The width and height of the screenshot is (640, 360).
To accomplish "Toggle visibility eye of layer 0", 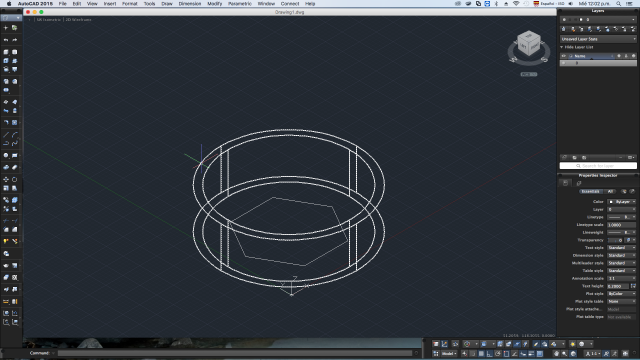I will (564, 63).
